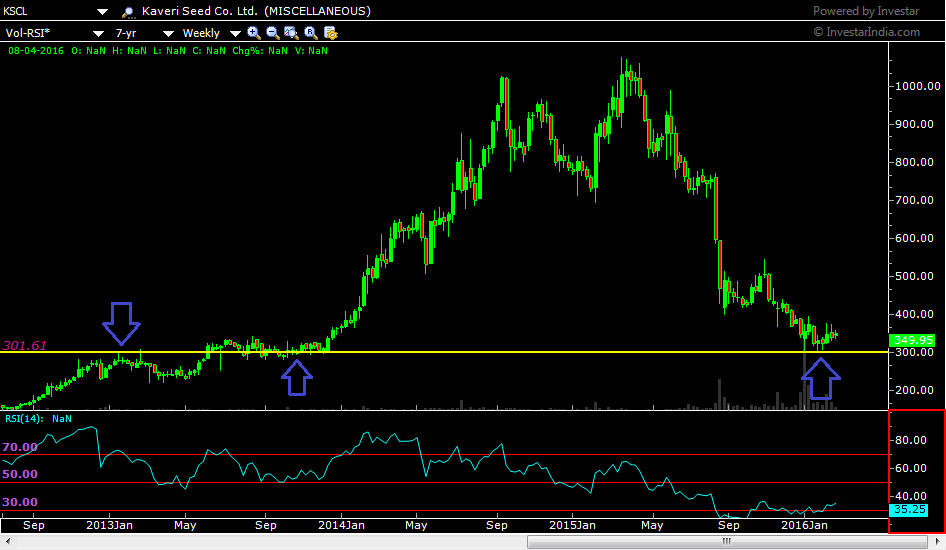Expand the Vol-RSI* template dropdown
946x550 pixels.
98,34
